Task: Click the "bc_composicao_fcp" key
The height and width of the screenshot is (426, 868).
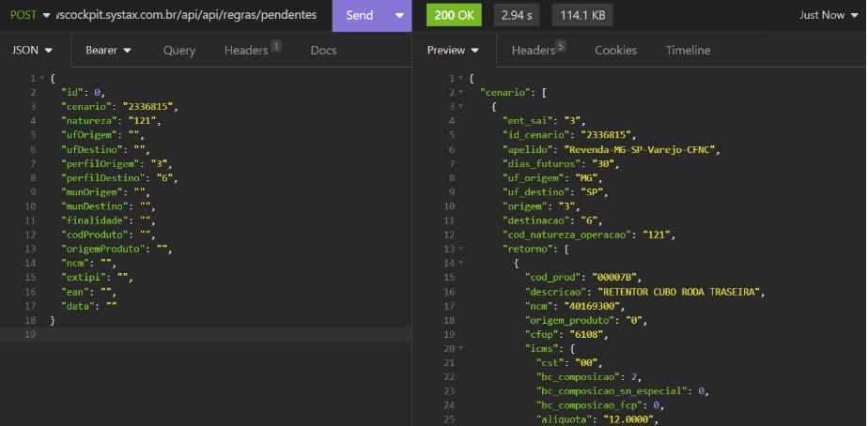Action: pos(590,405)
